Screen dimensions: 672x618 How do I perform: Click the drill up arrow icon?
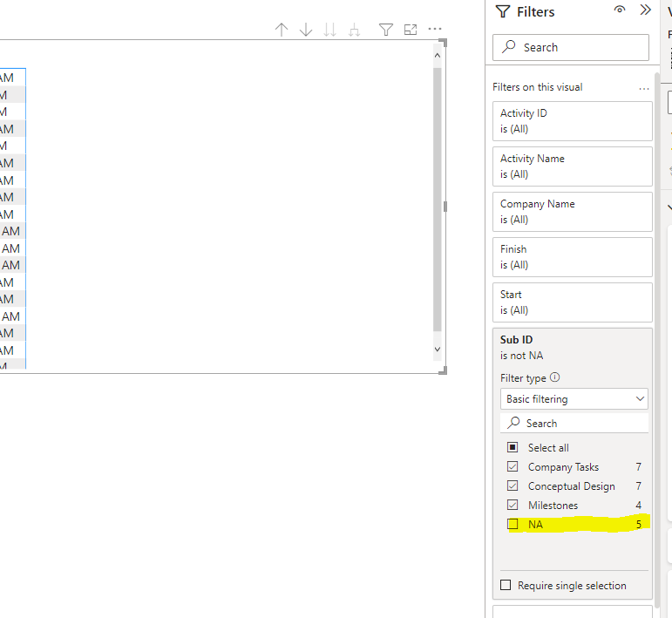coord(282,30)
